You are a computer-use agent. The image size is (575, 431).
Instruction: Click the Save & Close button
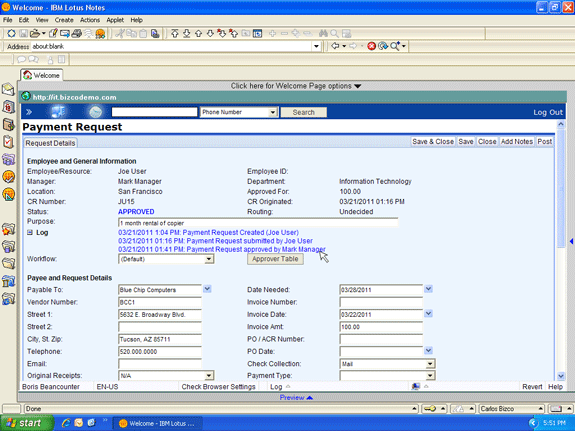pyautogui.click(x=433, y=142)
